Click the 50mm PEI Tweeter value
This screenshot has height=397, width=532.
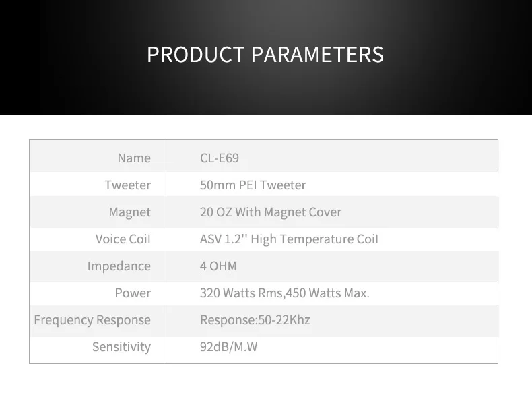[x=253, y=185]
